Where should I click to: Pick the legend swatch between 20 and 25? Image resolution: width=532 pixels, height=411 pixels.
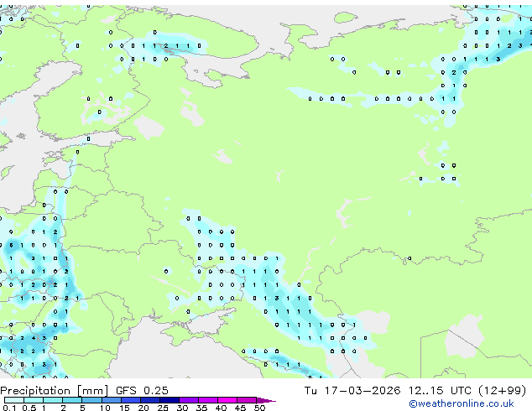150,400
